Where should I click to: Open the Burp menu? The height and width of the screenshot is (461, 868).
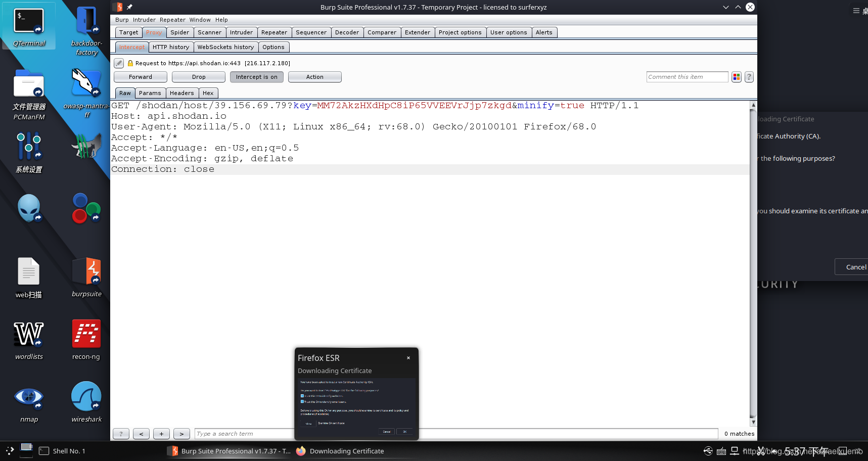point(122,20)
